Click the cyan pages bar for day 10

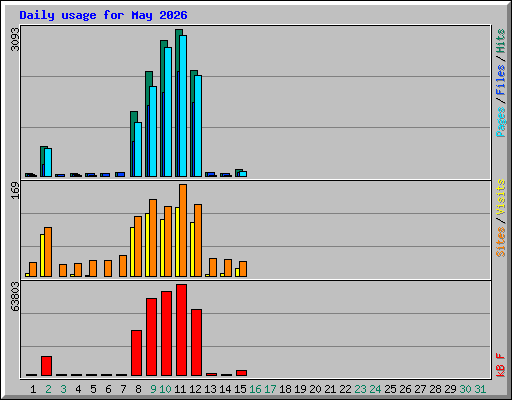pyautogui.click(x=168, y=112)
